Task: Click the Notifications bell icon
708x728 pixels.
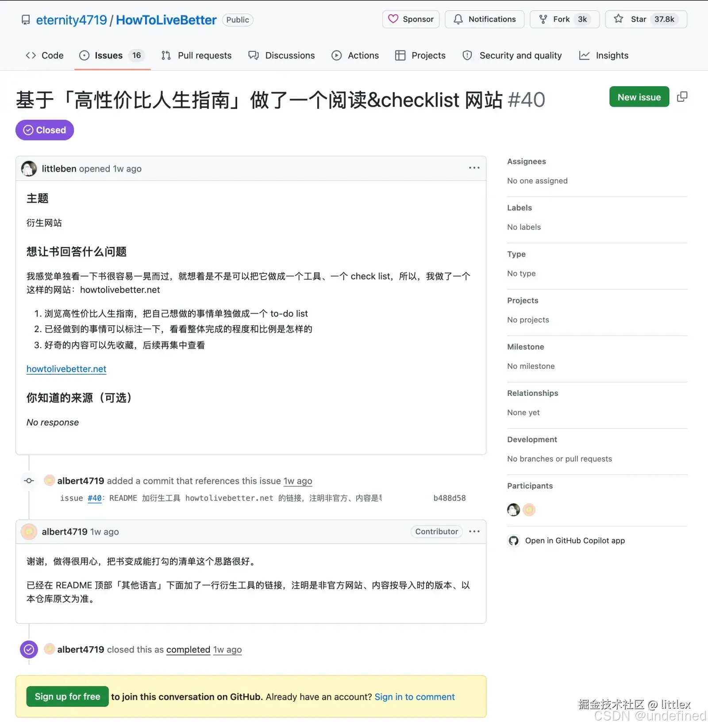Action: pos(458,19)
